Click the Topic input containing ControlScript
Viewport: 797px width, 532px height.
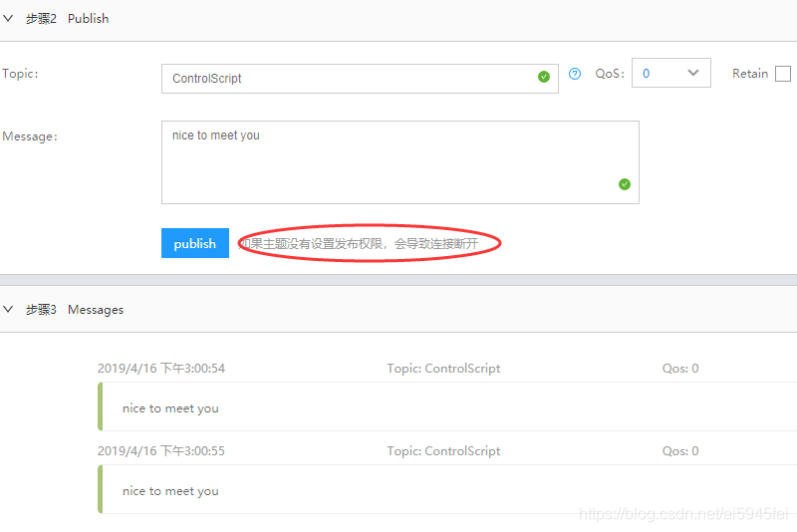tap(360, 79)
